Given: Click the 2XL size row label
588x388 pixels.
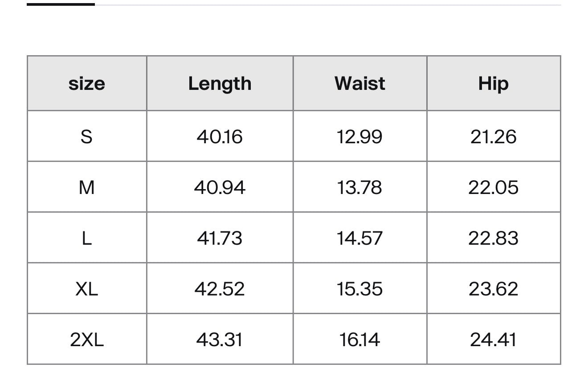Looking at the screenshot, I should 87,339.
